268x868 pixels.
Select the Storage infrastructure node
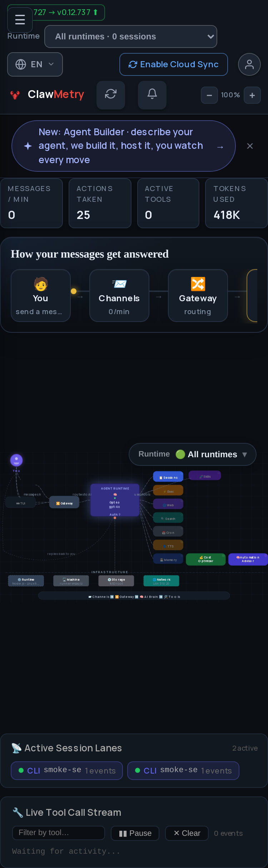116,581
